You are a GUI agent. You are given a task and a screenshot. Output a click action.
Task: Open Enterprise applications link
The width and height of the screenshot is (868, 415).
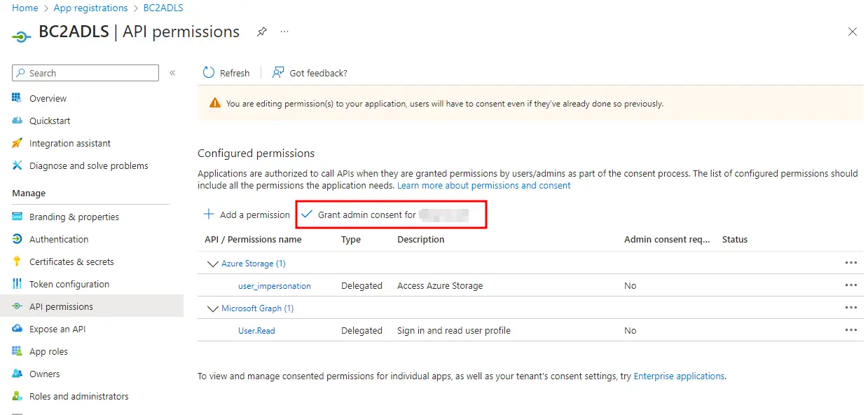(x=679, y=376)
